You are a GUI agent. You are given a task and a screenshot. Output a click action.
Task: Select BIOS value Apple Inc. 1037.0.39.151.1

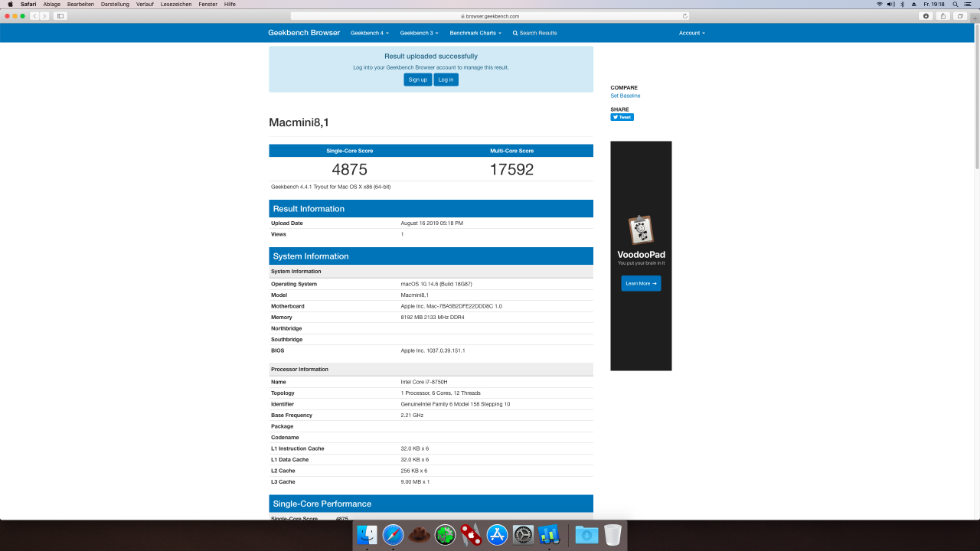pos(433,350)
